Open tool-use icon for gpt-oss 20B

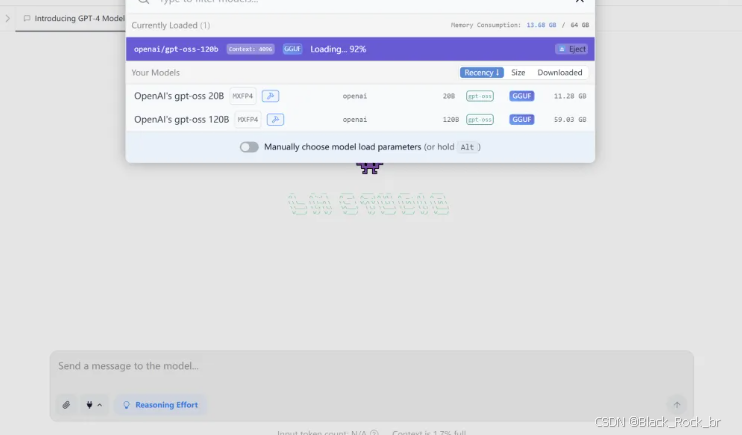[x=270, y=96]
